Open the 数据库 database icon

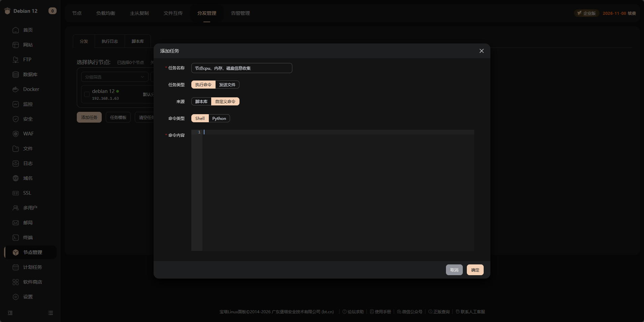coord(15,74)
